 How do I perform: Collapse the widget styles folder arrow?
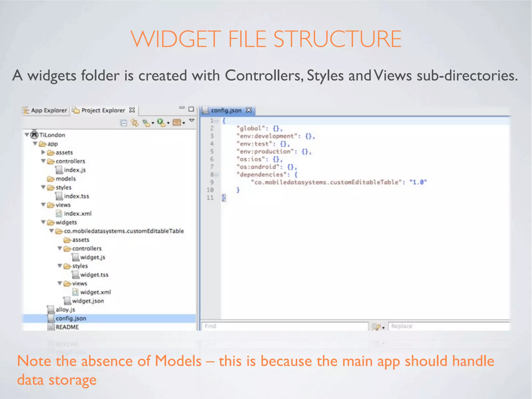click(60, 266)
